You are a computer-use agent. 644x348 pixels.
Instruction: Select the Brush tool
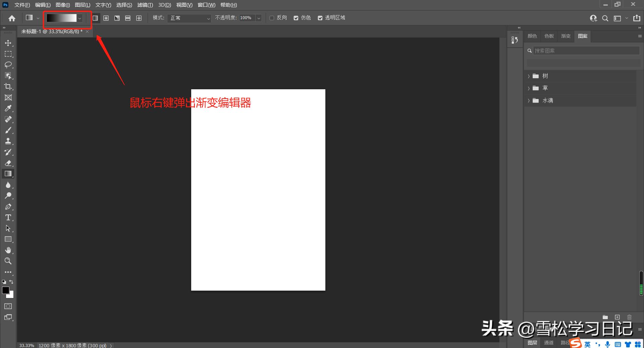click(x=8, y=130)
